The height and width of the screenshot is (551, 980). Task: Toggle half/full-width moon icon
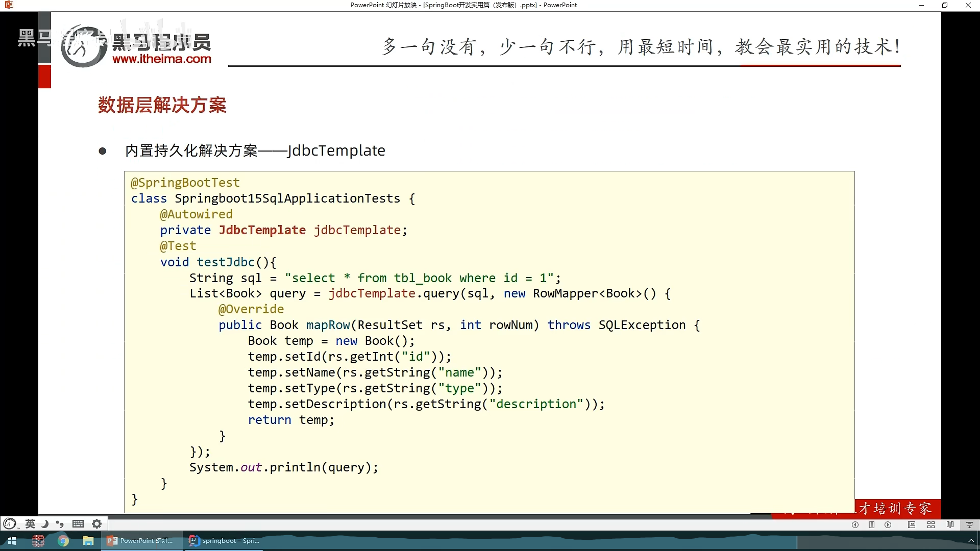(45, 523)
